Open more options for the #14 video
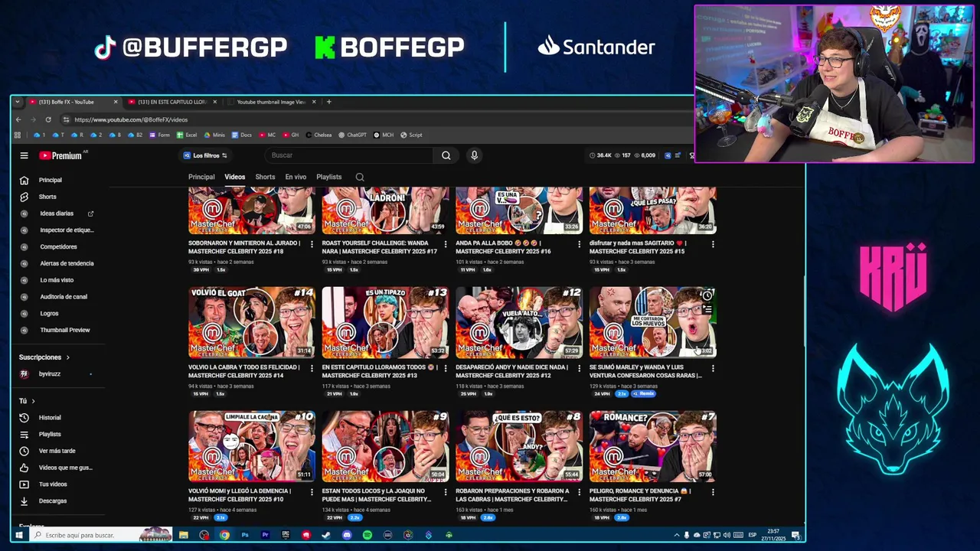The width and height of the screenshot is (980, 551). [312, 368]
